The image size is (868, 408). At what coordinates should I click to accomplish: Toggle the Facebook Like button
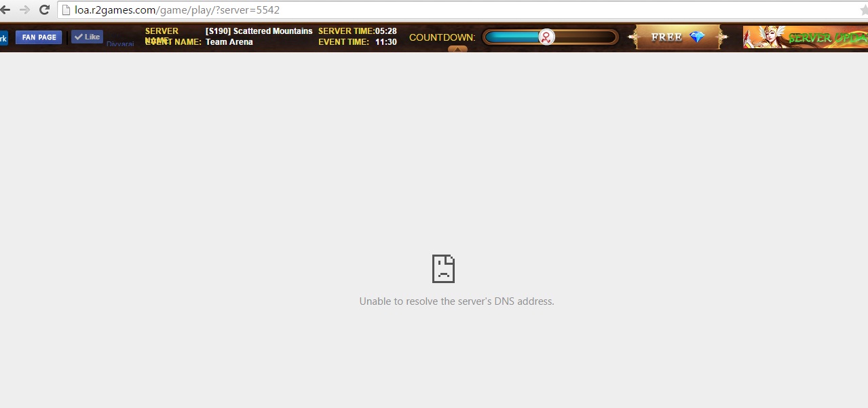point(87,37)
